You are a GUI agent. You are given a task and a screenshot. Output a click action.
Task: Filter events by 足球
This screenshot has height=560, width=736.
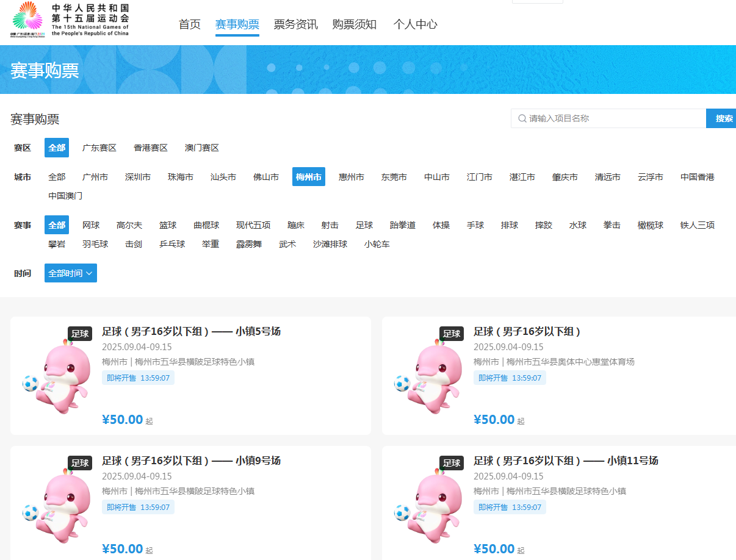[x=364, y=225]
